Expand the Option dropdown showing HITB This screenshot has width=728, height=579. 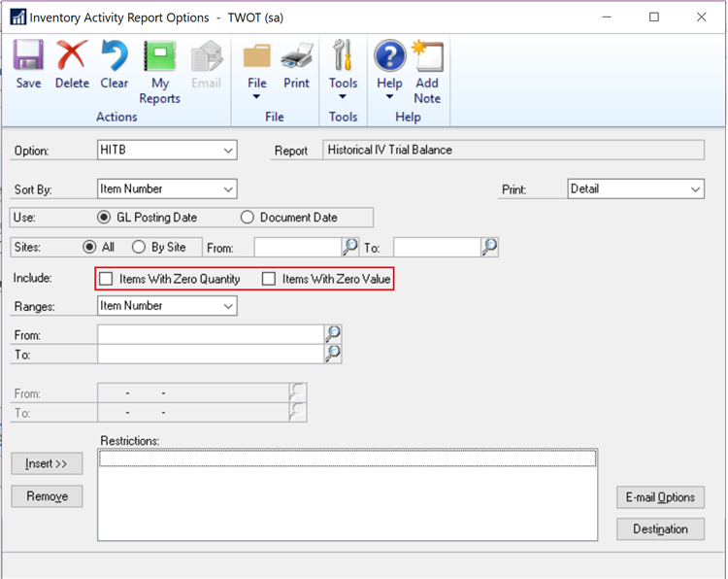pyautogui.click(x=228, y=151)
